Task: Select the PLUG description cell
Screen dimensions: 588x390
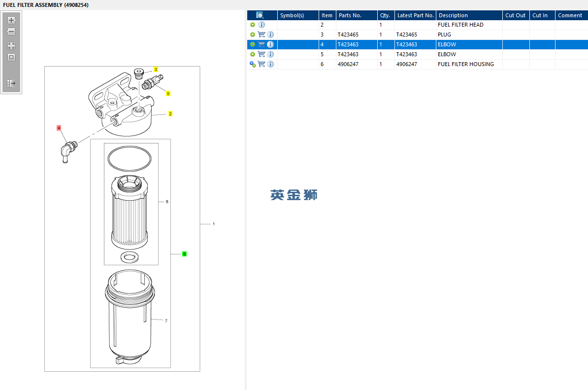Action: click(x=469, y=35)
